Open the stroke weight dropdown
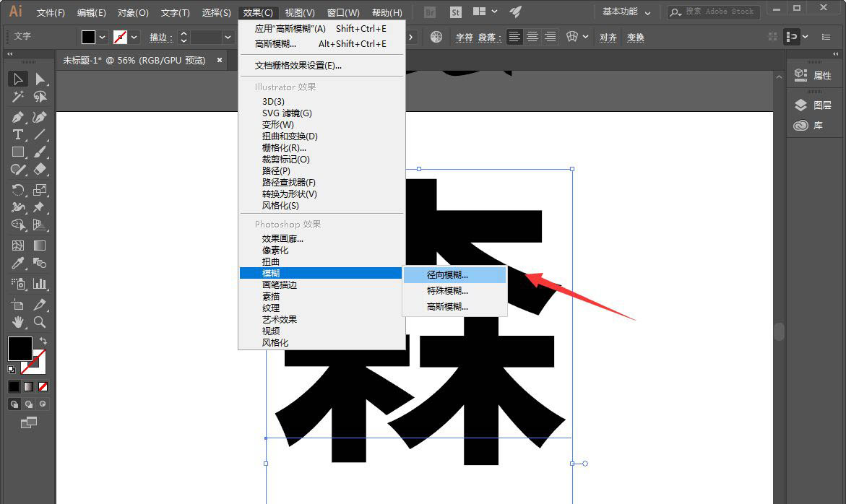 coord(228,38)
